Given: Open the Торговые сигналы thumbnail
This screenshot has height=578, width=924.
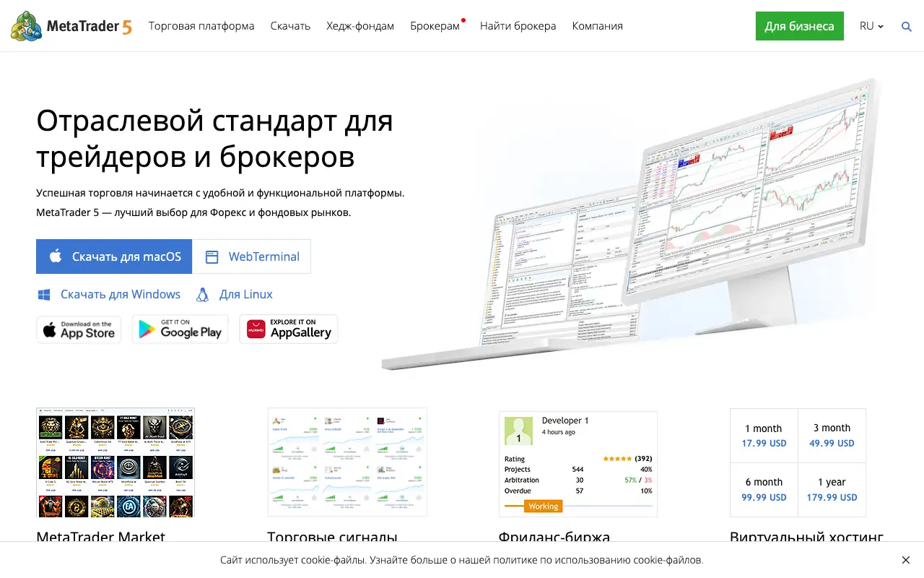Looking at the screenshot, I should click(x=347, y=462).
